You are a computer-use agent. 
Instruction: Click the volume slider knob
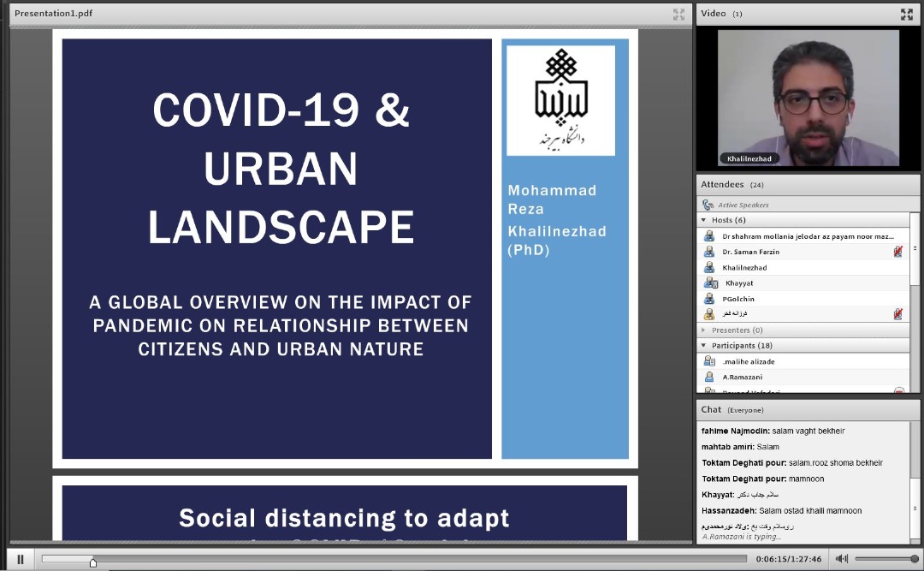click(914, 559)
